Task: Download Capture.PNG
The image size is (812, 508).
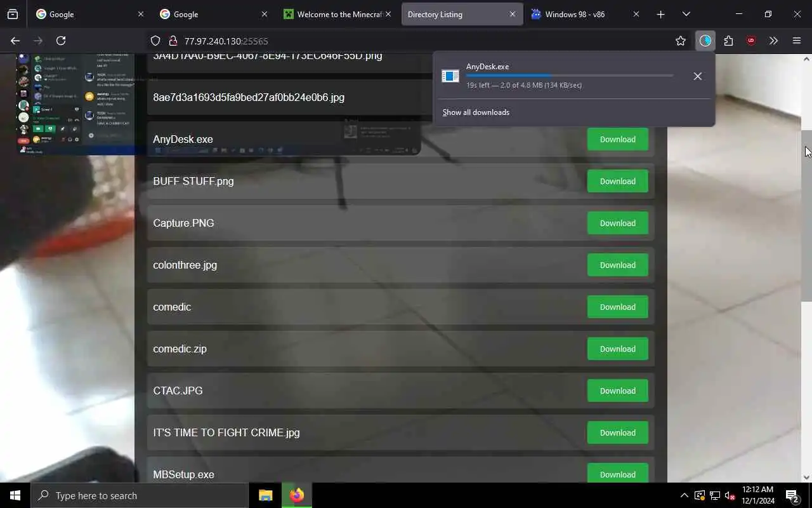Action: pos(617,223)
